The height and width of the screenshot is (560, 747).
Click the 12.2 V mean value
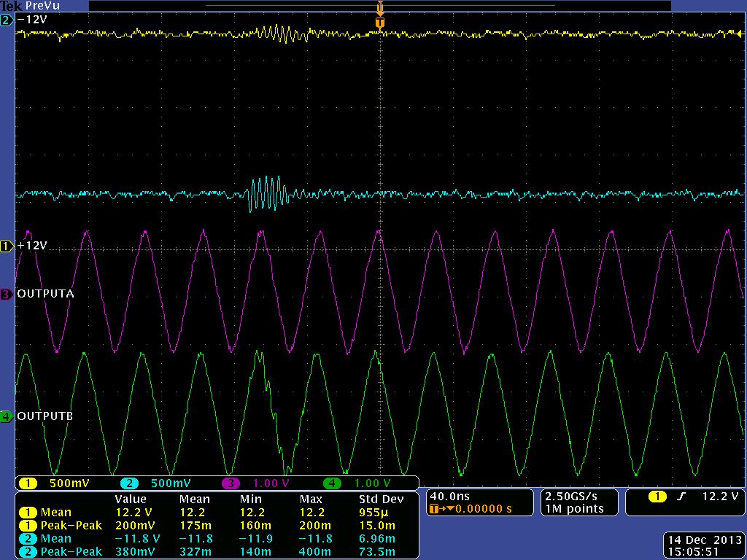(x=134, y=513)
